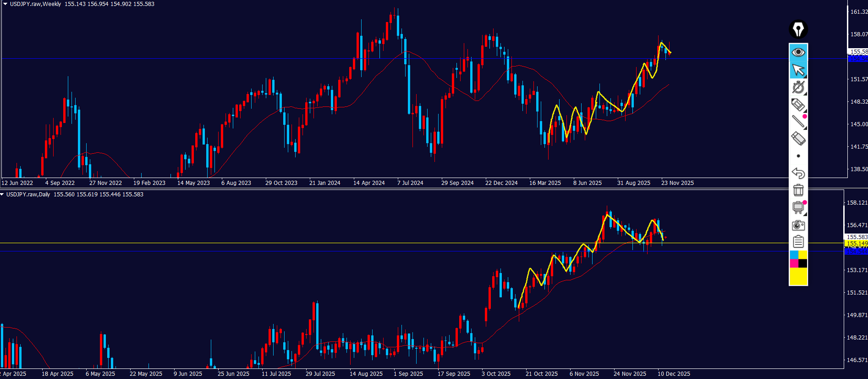The image size is (868, 379).
Task: Toggle the whiteboard easel mode
Action: pos(798,207)
